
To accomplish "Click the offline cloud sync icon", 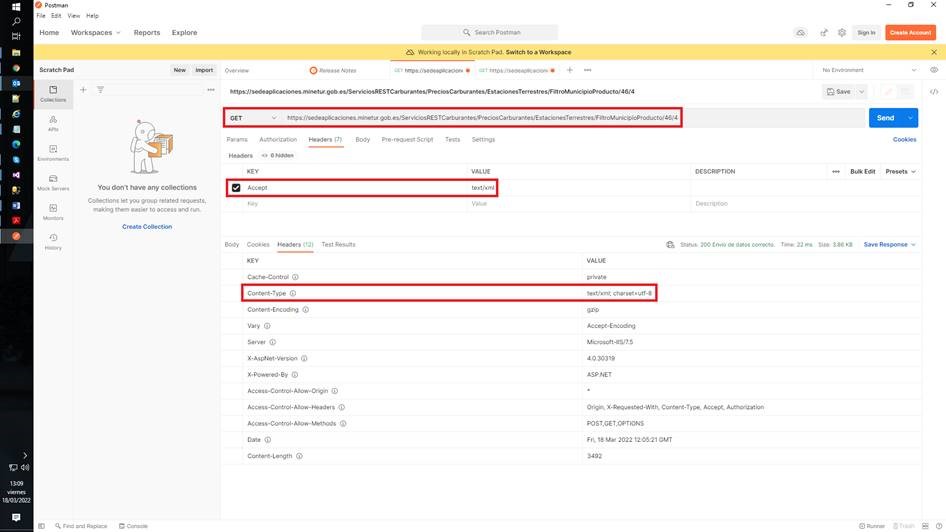I will point(801,33).
